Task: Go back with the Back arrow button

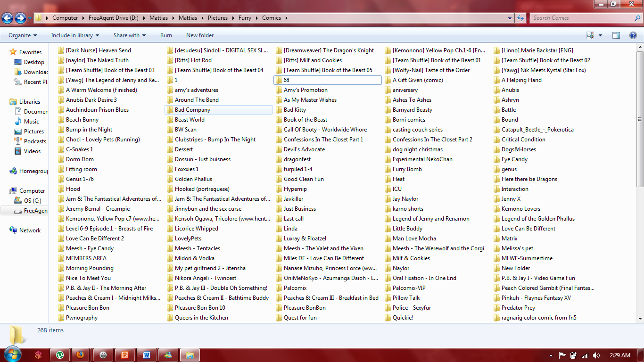Action: [7, 18]
